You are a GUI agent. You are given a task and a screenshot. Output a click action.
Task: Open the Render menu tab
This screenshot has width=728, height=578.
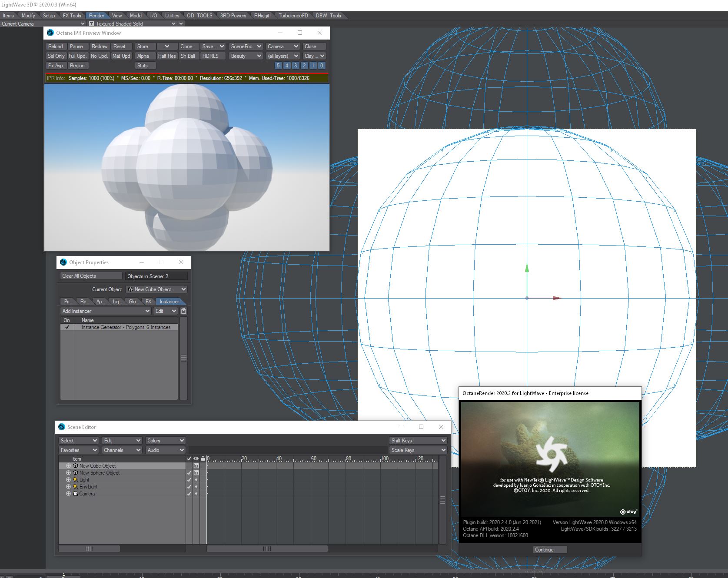96,16
